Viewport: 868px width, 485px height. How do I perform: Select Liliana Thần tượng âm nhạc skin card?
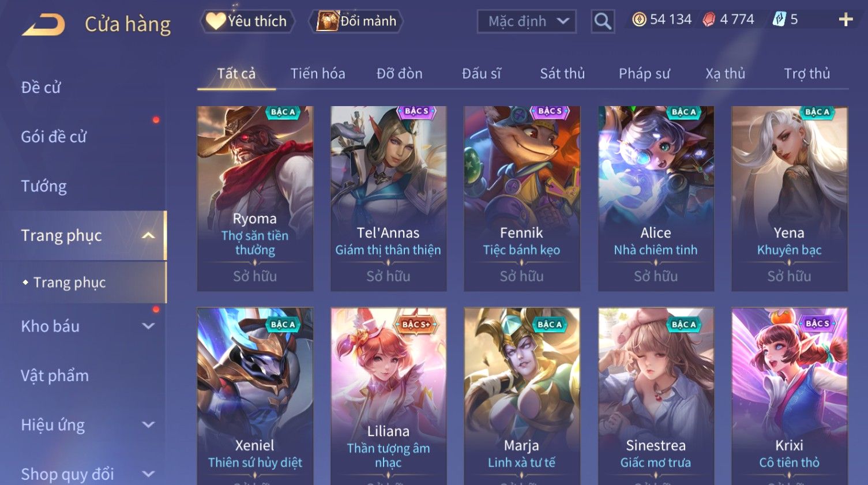tap(388, 396)
